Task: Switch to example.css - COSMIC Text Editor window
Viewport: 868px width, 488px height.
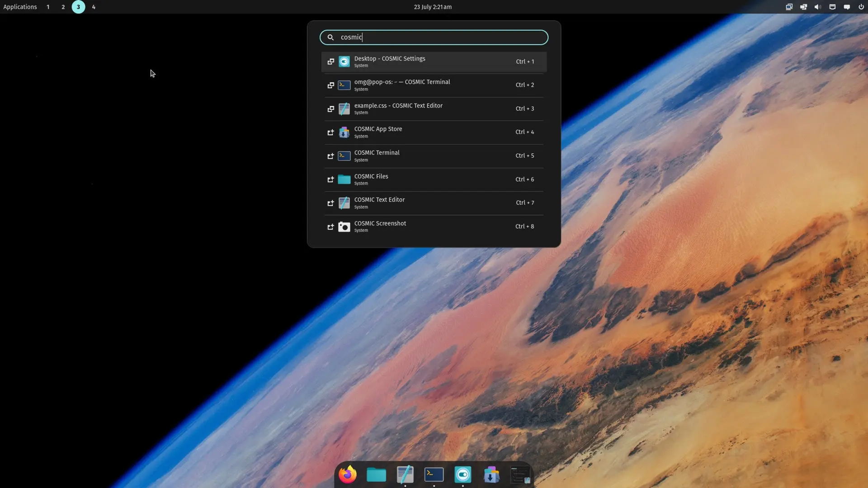Action: click(x=434, y=108)
